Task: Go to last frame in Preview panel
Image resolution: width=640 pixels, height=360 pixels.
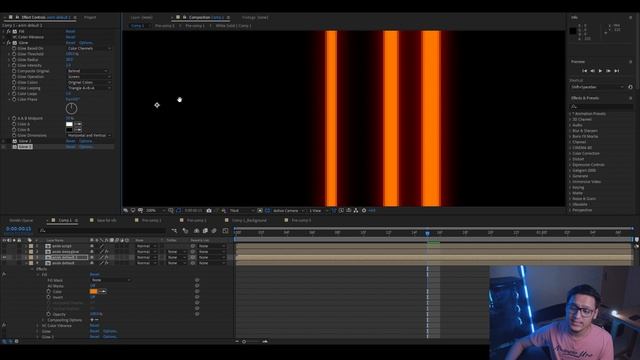Action: coord(617,71)
